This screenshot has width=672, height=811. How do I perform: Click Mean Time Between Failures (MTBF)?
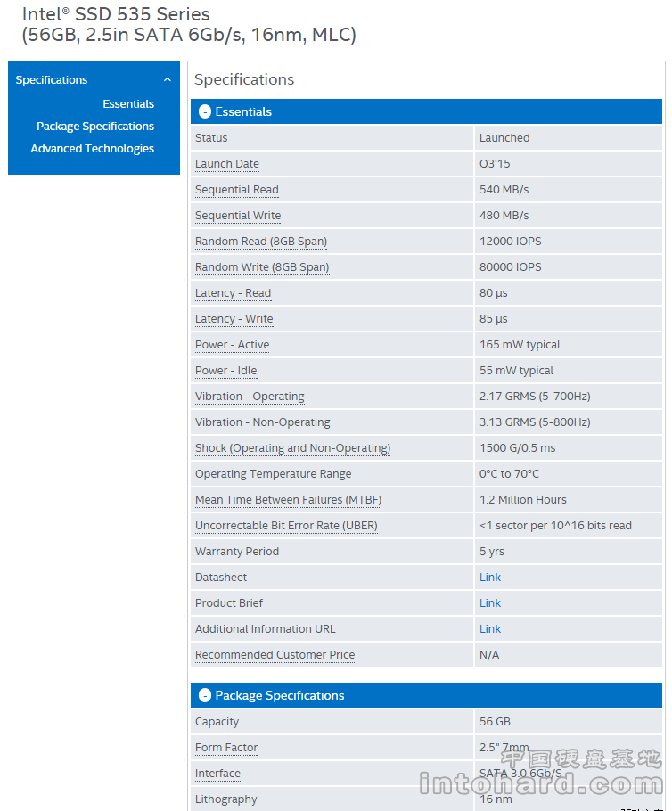point(289,500)
